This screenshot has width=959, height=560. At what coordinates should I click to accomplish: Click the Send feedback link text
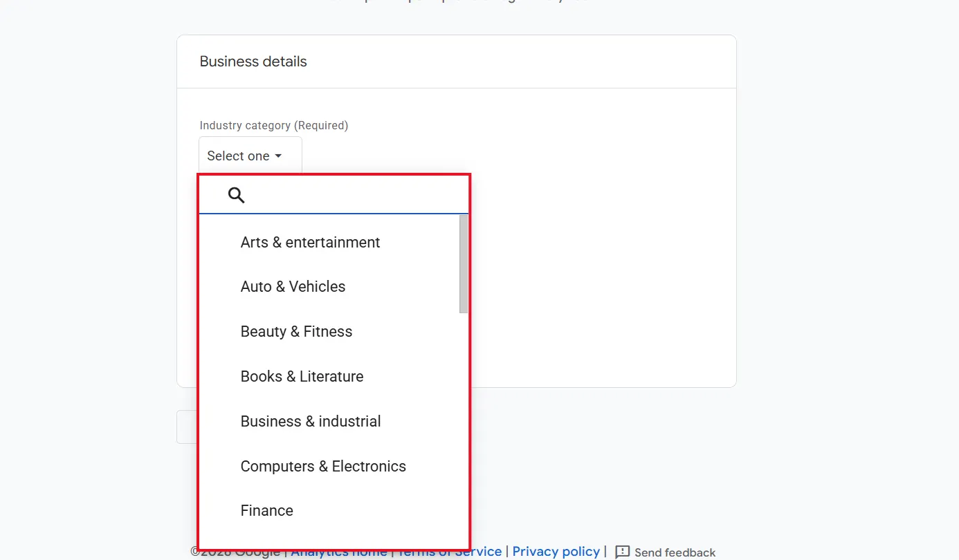(x=675, y=552)
